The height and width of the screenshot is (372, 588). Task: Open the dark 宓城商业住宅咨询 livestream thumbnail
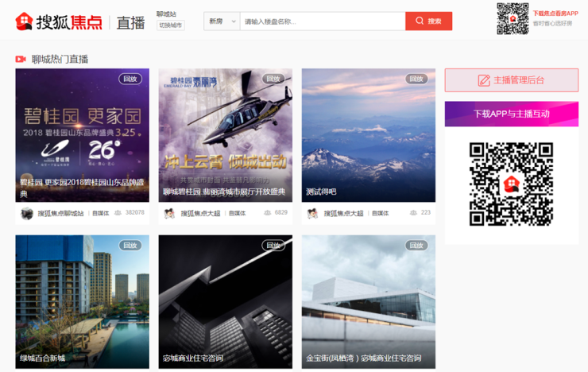[x=226, y=302]
